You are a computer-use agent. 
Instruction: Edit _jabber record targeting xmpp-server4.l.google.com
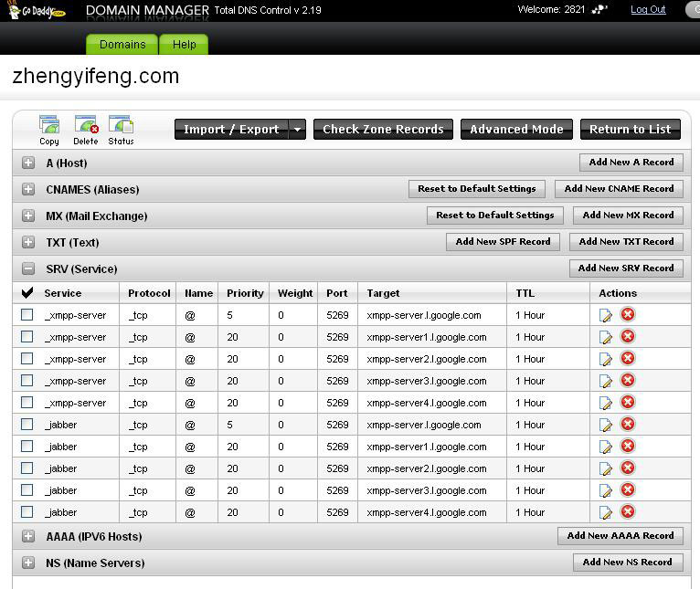click(x=605, y=512)
